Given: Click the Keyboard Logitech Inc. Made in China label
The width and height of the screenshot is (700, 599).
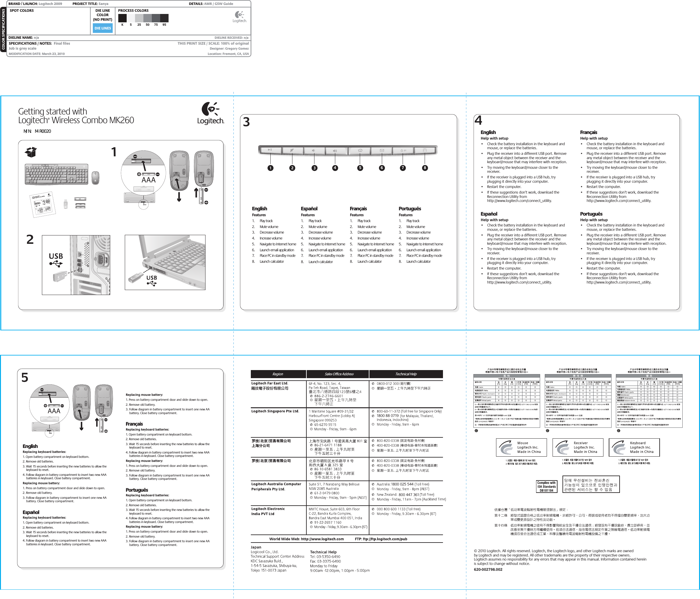Looking at the screenshot, I should (x=634, y=447).
